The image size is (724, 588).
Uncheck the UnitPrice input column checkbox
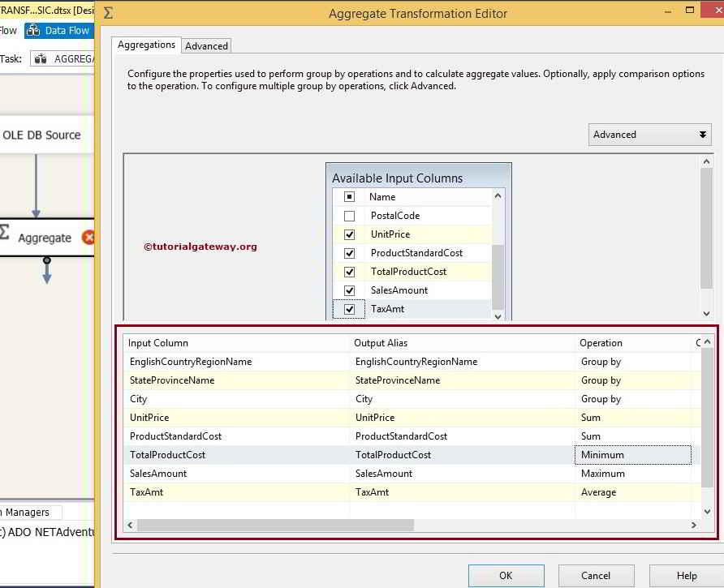[349, 234]
